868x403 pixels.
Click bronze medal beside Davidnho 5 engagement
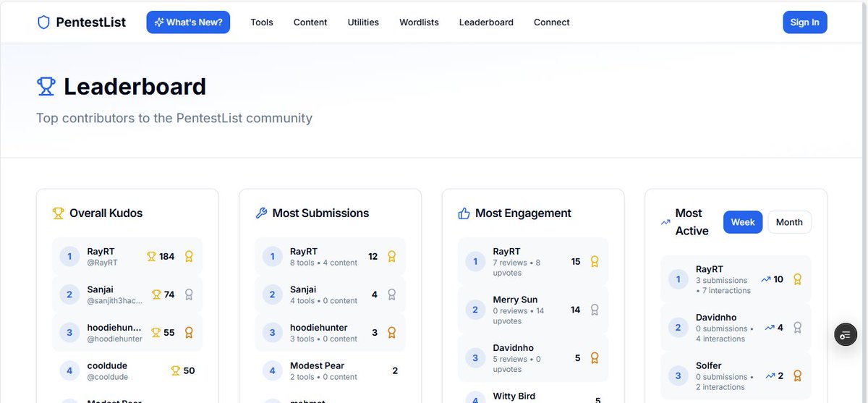tap(595, 358)
